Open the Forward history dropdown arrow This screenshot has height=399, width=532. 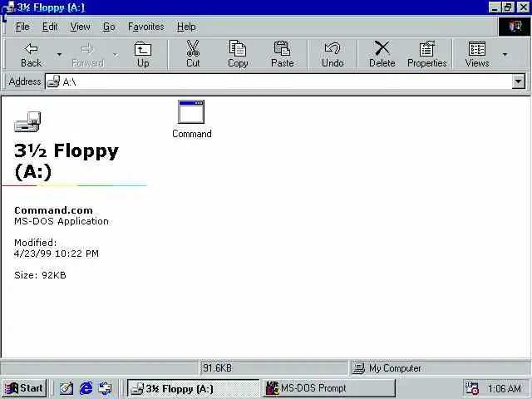116,54
